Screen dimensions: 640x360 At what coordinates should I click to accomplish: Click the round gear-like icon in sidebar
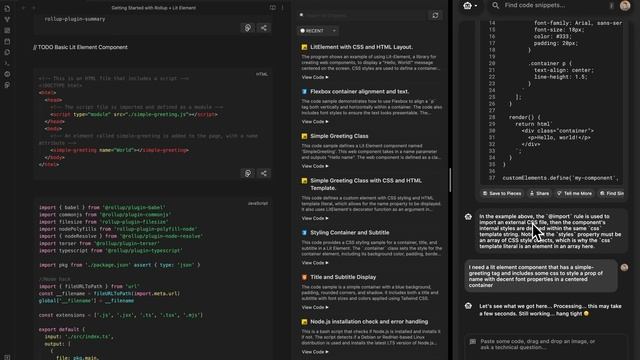7,74
